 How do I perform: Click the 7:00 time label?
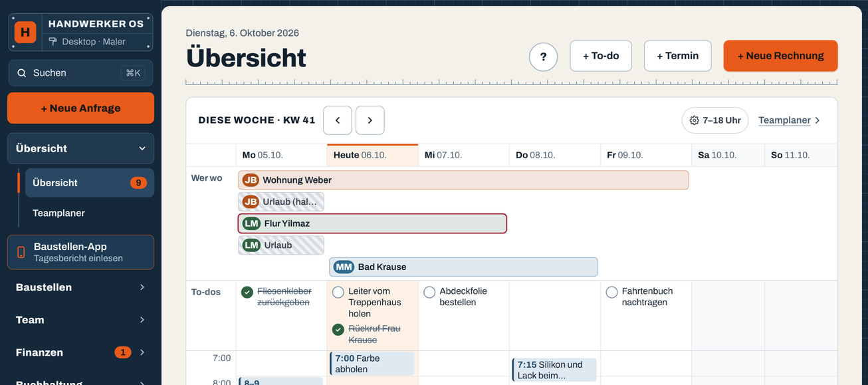pyautogui.click(x=221, y=358)
